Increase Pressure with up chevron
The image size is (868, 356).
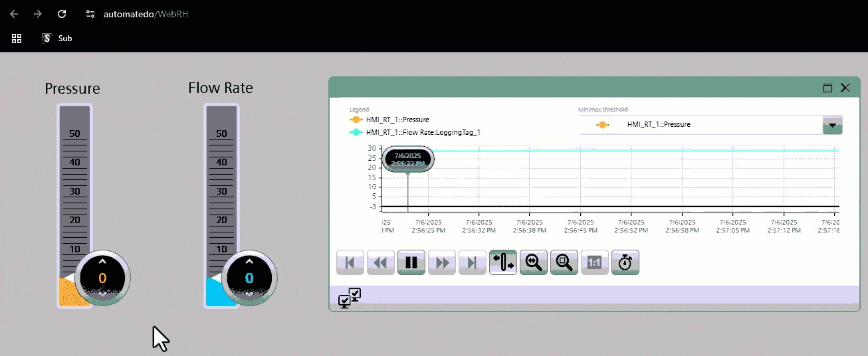pyautogui.click(x=102, y=262)
